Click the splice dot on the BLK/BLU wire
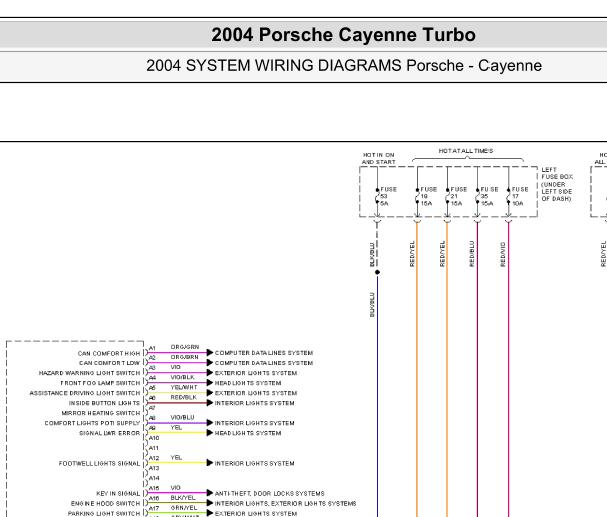 [x=377, y=272]
